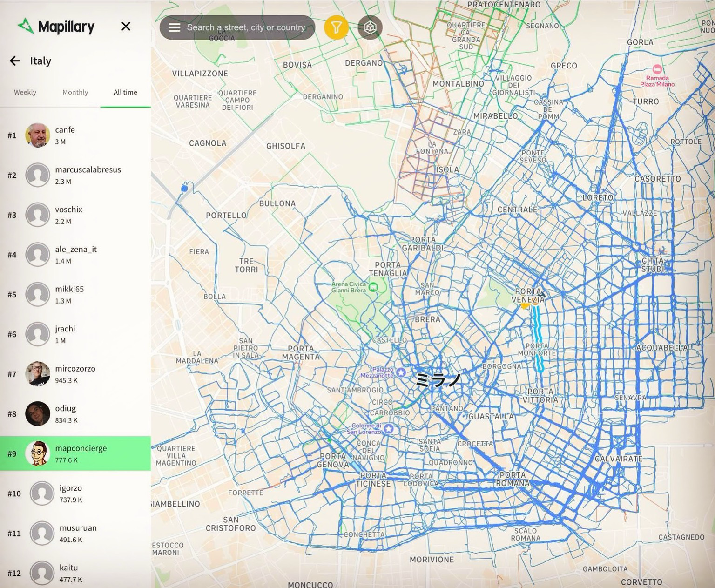Click jrachi default avatar icon
Viewport: 715px width, 588px height.
(x=38, y=334)
